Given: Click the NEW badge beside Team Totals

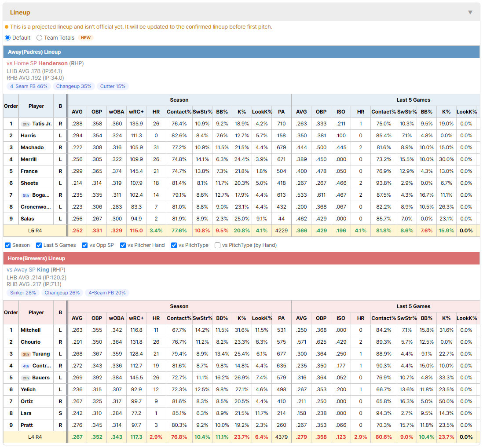Looking at the screenshot, I should pyautogui.click(x=86, y=37).
